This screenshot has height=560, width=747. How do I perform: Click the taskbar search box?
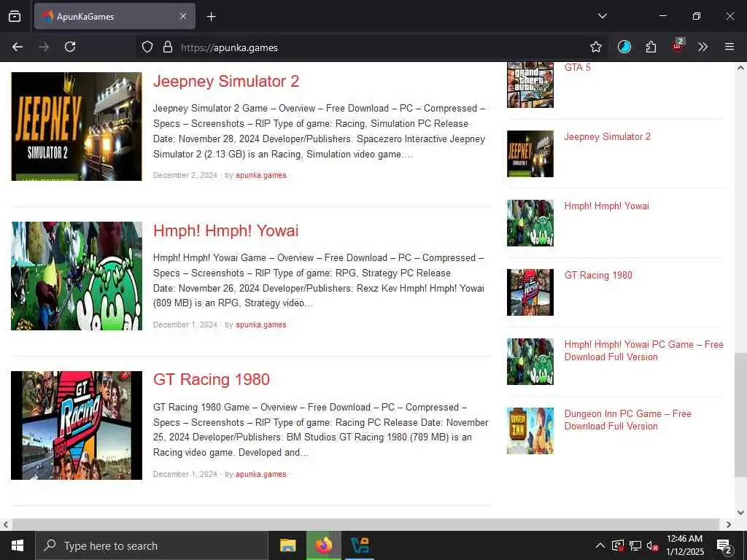[152, 545]
